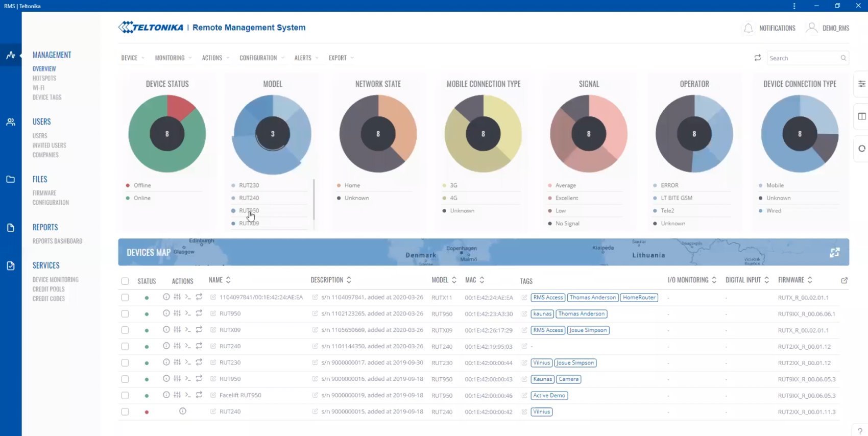
Task: Go to Device Tags in Management
Action: point(47,97)
